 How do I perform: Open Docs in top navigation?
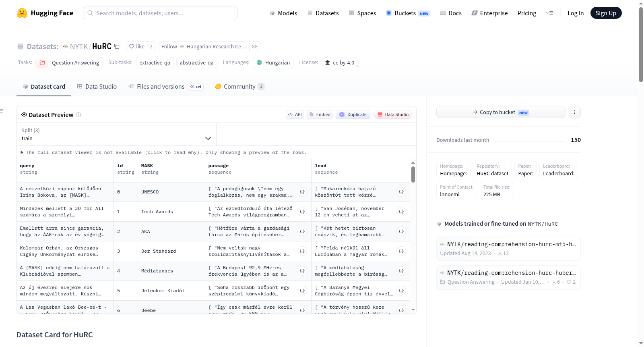pos(451,13)
